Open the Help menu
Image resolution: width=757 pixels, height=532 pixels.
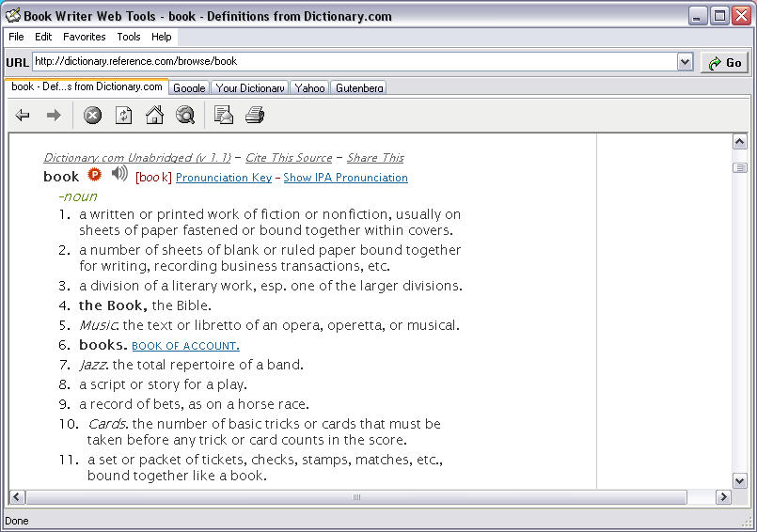click(161, 38)
